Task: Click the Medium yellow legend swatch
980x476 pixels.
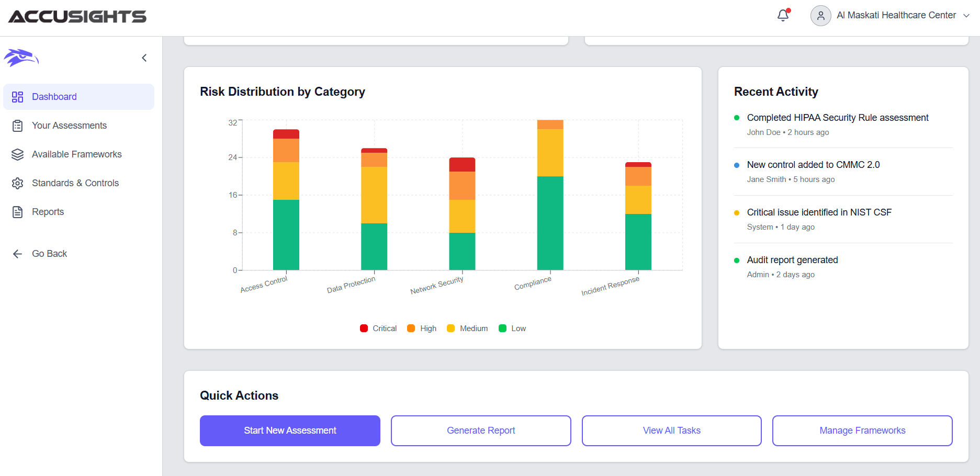Action: pos(450,328)
